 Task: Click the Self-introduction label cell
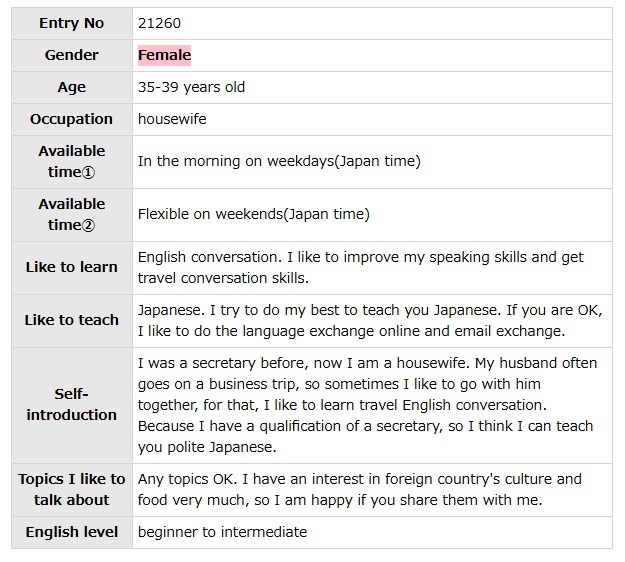pyautogui.click(x=72, y=405)
